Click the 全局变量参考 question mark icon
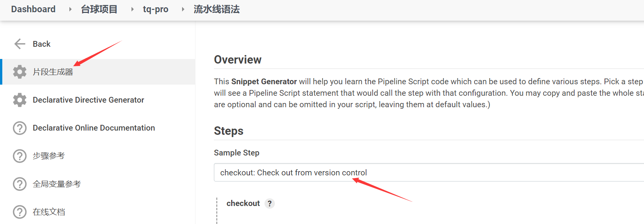 20,184
